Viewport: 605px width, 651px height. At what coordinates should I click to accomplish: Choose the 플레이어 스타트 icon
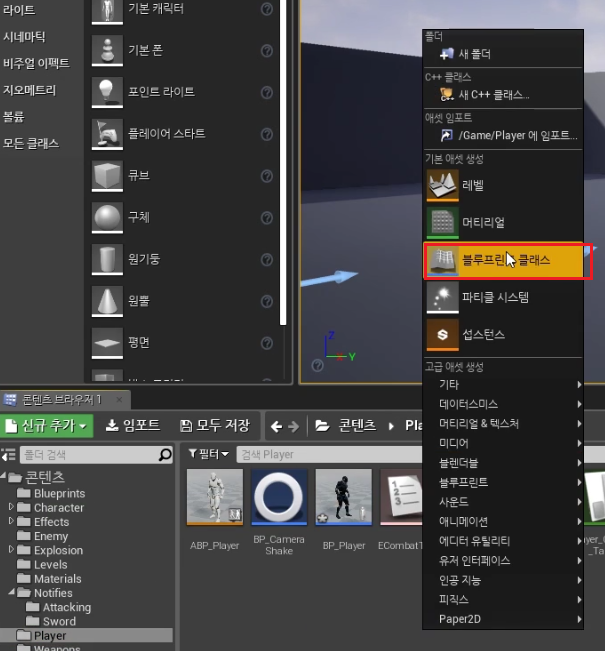(x=107, y=134)
